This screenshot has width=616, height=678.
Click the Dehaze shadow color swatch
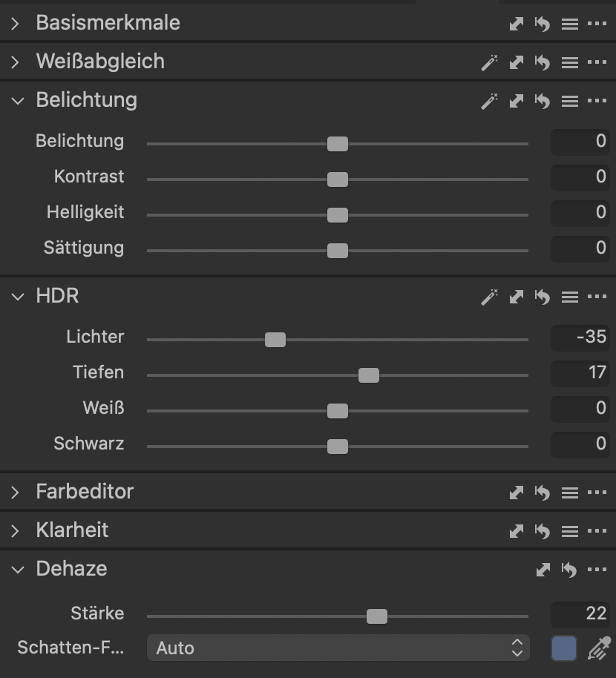point(564,648)
